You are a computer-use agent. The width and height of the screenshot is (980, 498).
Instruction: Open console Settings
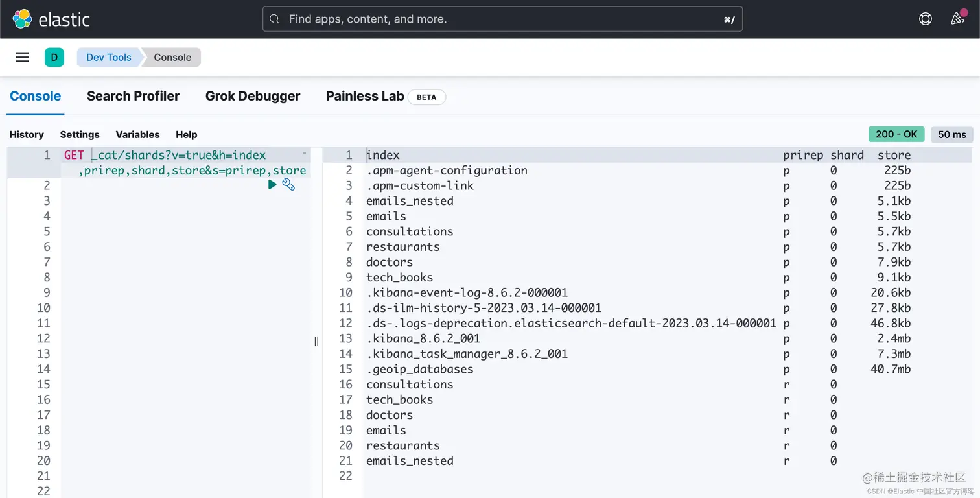coord(80,134)
